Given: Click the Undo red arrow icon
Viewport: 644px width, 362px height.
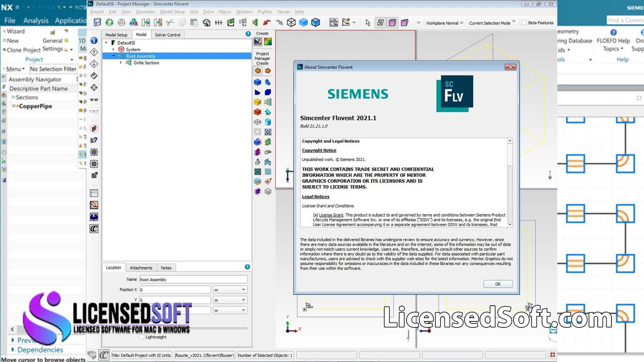Looking at the screenshot, I should 267,23.
